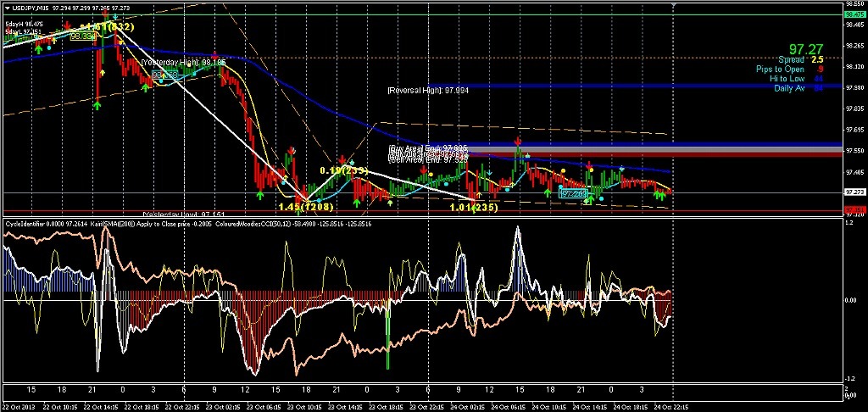This screenshot has height=412, width=868.
Task: Click the chart shift triangle marker at top
Action: [x=674, y=4]
